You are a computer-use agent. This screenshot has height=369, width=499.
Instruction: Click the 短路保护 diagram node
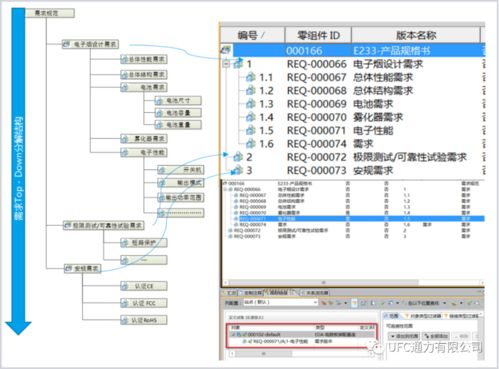tap(144, 243)
